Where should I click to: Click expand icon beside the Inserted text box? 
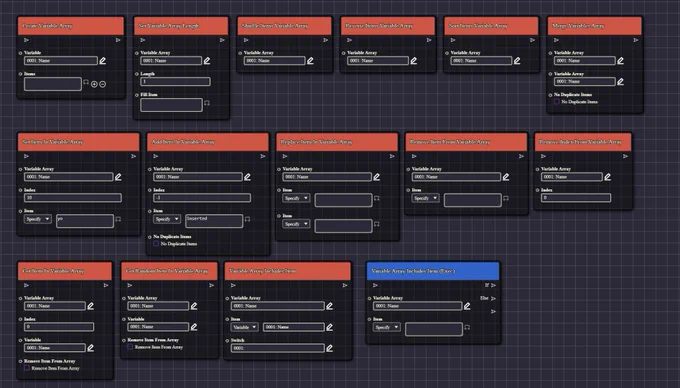pos(247,219)
